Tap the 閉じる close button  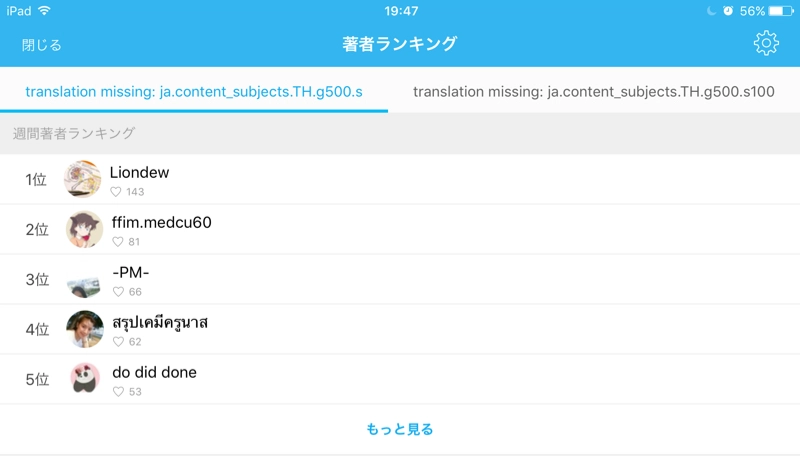[x=42, y=45]
